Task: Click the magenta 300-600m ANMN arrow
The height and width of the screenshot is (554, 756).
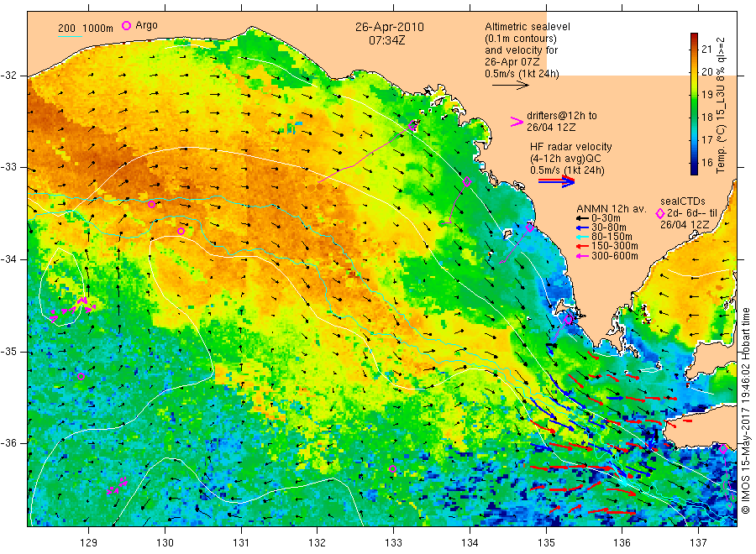Action: (x=582, y=256)
